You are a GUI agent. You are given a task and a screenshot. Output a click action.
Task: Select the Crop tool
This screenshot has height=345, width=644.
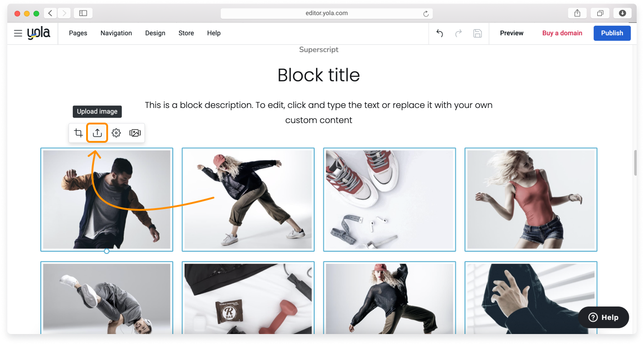coord(78,133)
